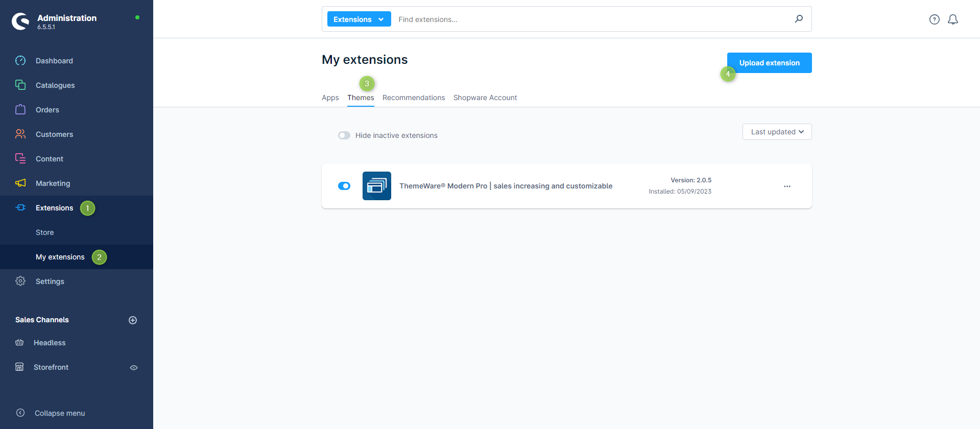Click the Customers people icon
980x429 pixels.
20,134
